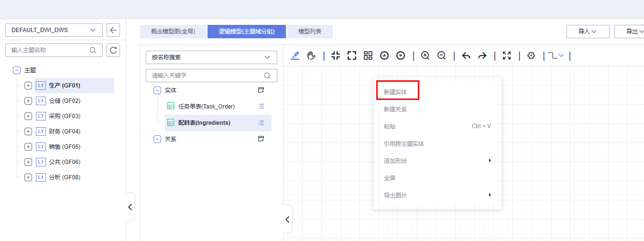This screenshot has height=241, width=644.
Task: Switch to 模型列表 tab
Action: (x=310, y=32)
